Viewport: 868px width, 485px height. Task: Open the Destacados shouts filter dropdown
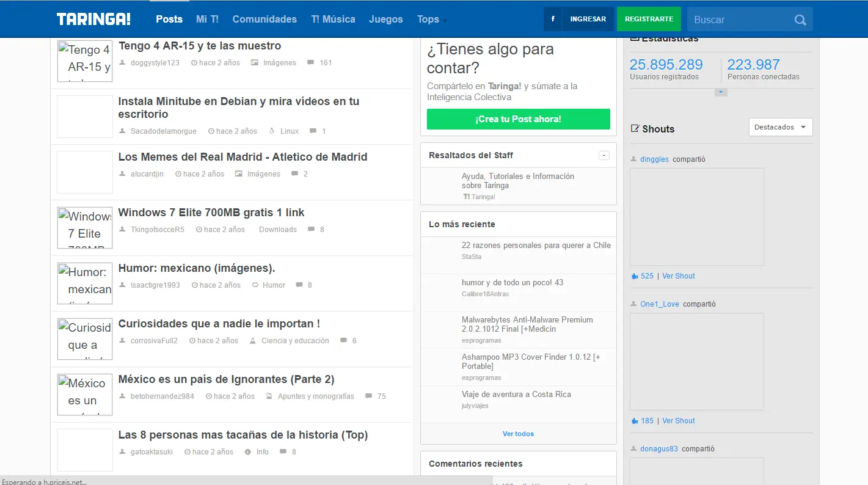(x=781, y=127)
